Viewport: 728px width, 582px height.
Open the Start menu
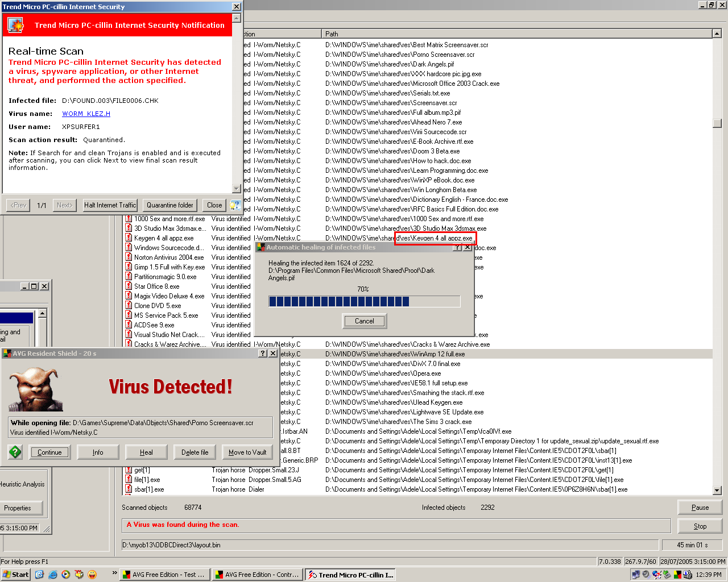(x=16, y=575)
